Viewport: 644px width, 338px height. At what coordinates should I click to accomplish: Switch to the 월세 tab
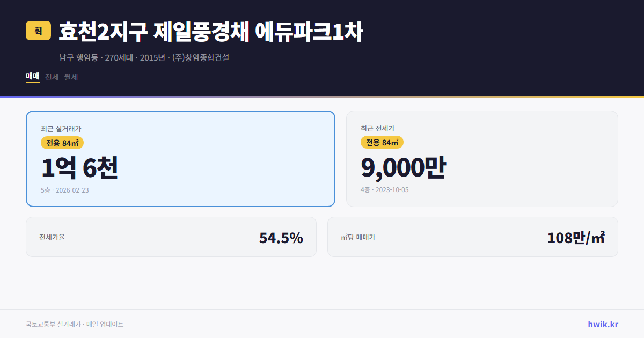[71, 77]
